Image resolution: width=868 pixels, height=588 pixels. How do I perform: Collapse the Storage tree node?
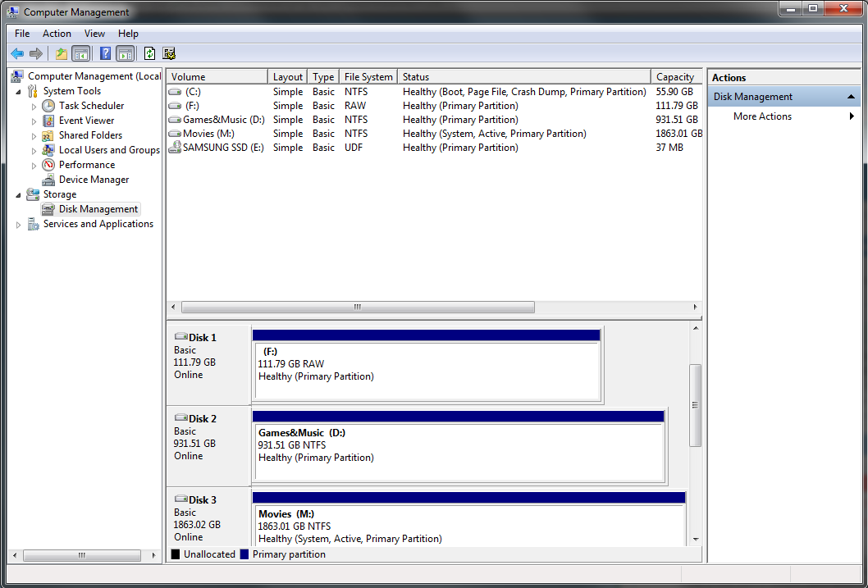(x=18, y=195)
